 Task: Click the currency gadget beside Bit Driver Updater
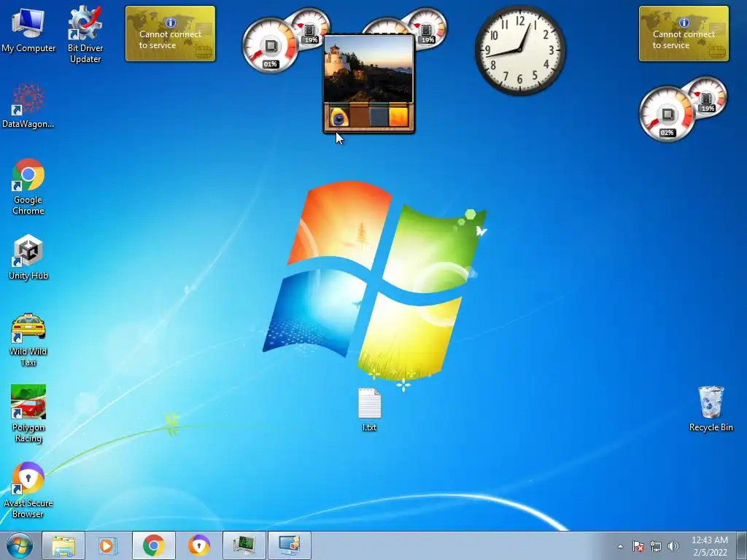pyautogui.click(x=170, y=34)
